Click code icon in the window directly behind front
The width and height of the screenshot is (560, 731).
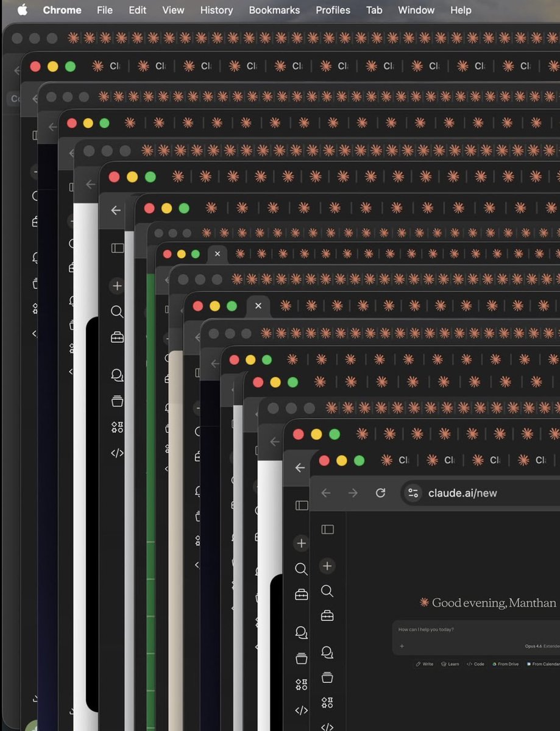pyautogui.click(x=301, y=710)
